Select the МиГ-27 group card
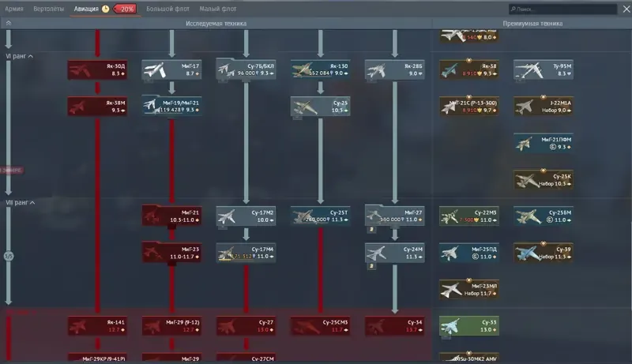The width and height of the screenshot is (632, 364). click(x=394, y=216)
